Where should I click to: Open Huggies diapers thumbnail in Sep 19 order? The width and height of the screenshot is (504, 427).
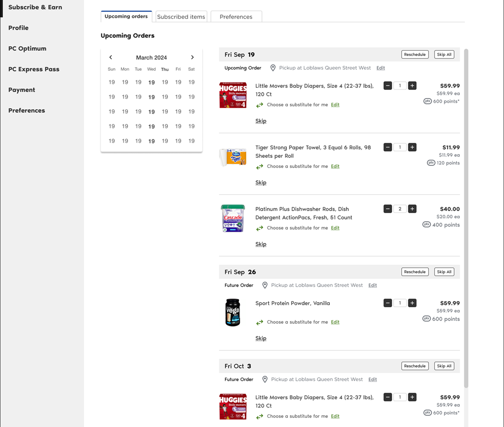point(233,95)
